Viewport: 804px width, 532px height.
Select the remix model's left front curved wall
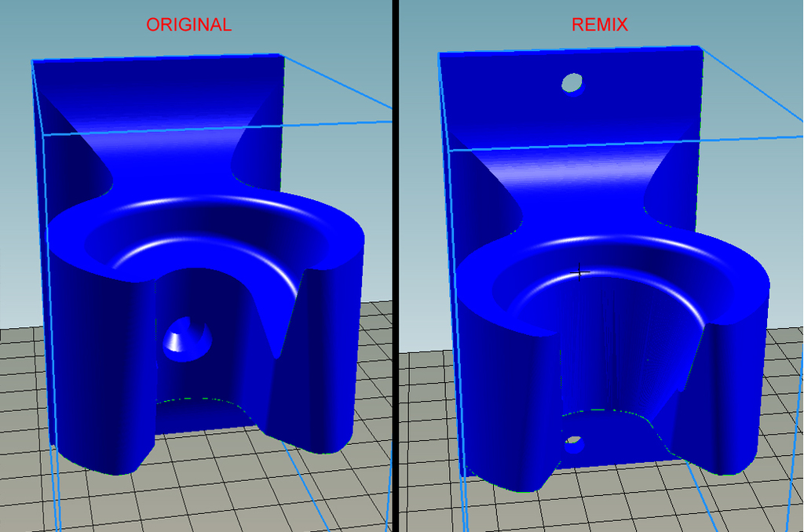pyautogui.click(x=506, y=392)
